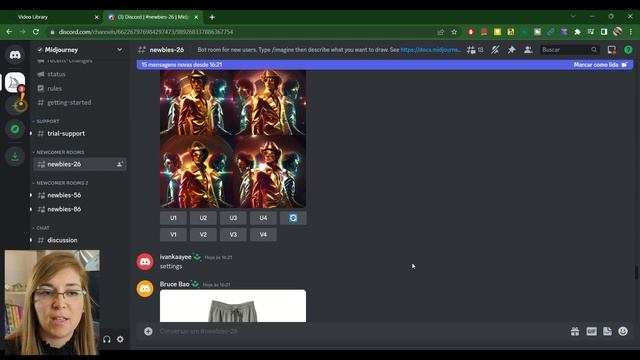Show pinned messages pin icon
The image size is (640, 360).
(511, 50)
